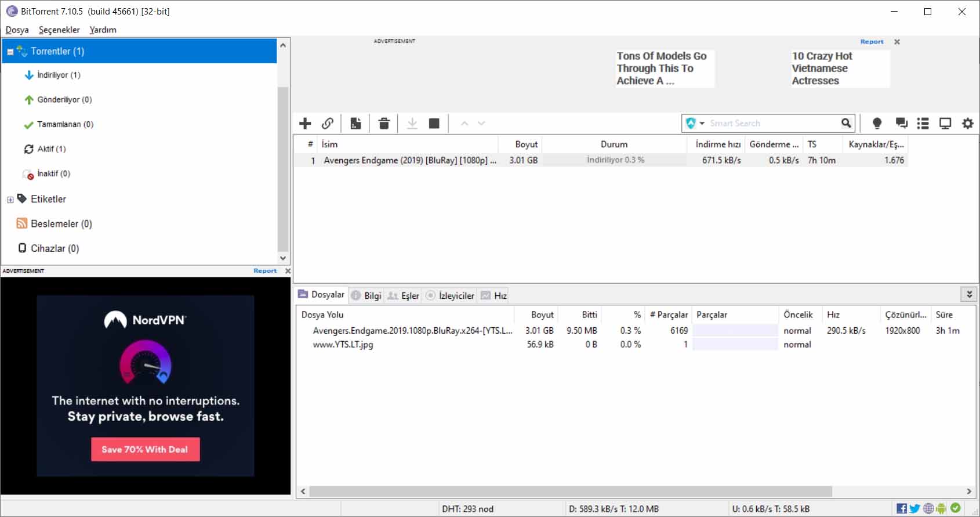Click Report link above NordVPN ad

(265, 271)
